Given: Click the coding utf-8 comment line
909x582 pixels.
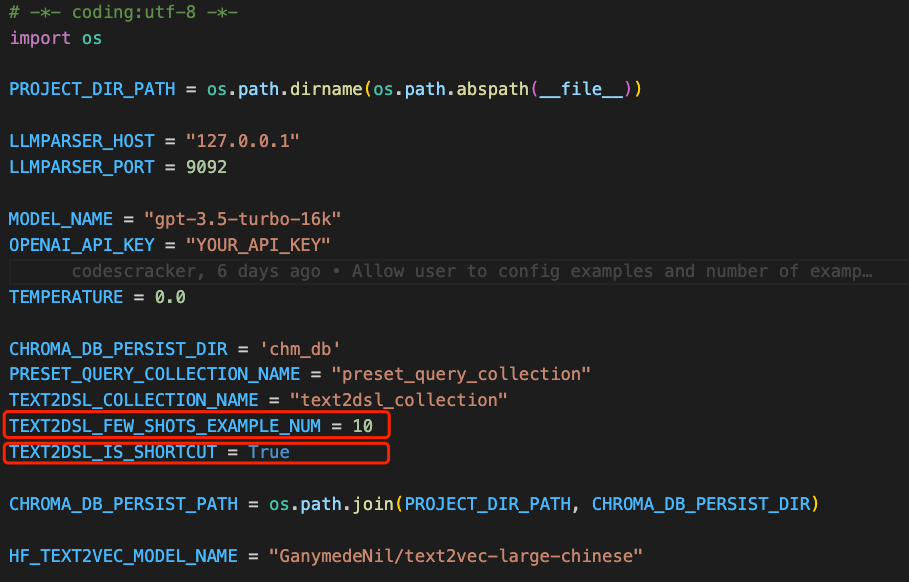Looking at the screenshot, I should point(123,13).
